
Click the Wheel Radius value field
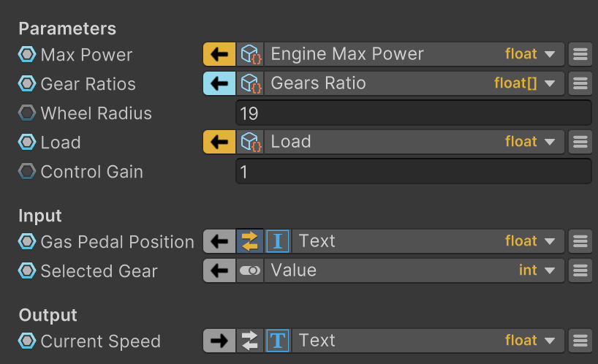413,113
